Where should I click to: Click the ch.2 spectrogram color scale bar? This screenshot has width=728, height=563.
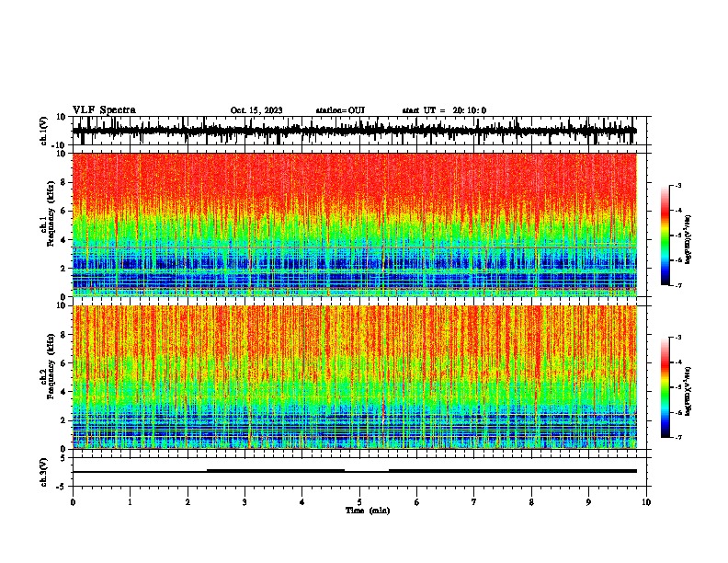pos(665,387)
